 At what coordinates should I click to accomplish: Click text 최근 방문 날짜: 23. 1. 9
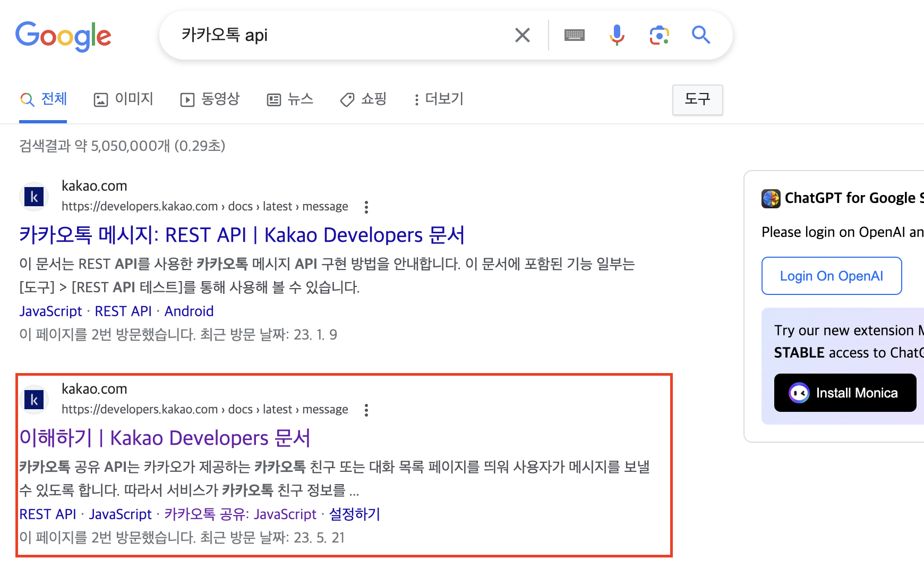pyautogui.click(x=268, y=335)
